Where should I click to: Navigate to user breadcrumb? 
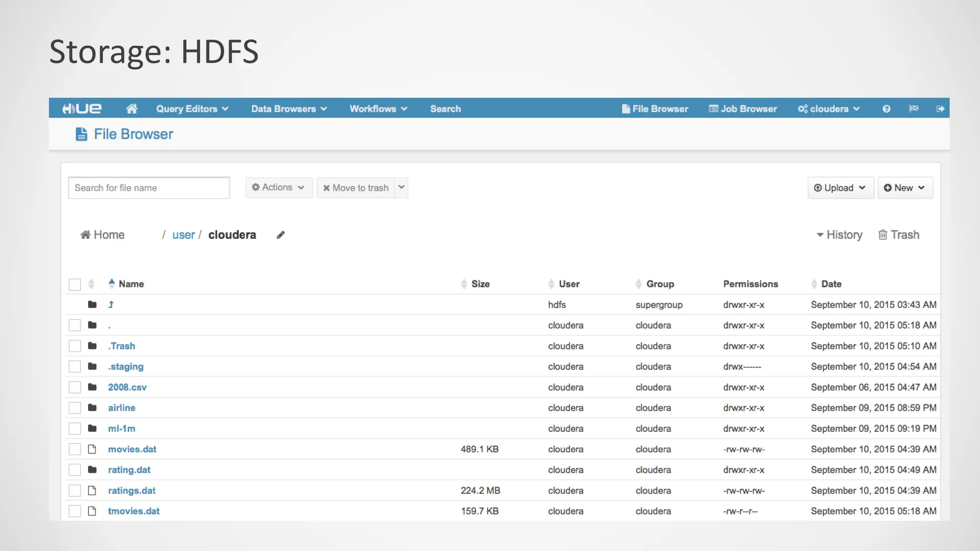183,235
